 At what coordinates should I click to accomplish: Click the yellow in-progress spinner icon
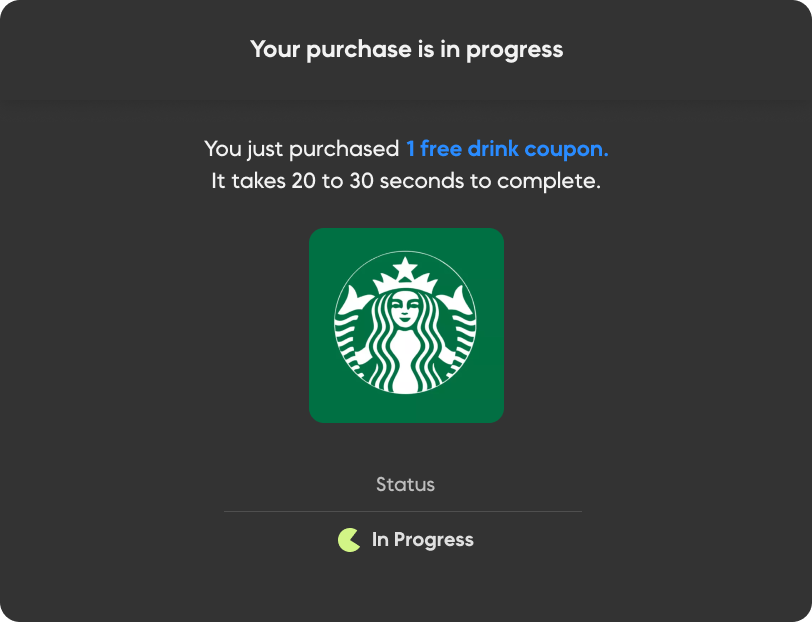click(349, 540)
